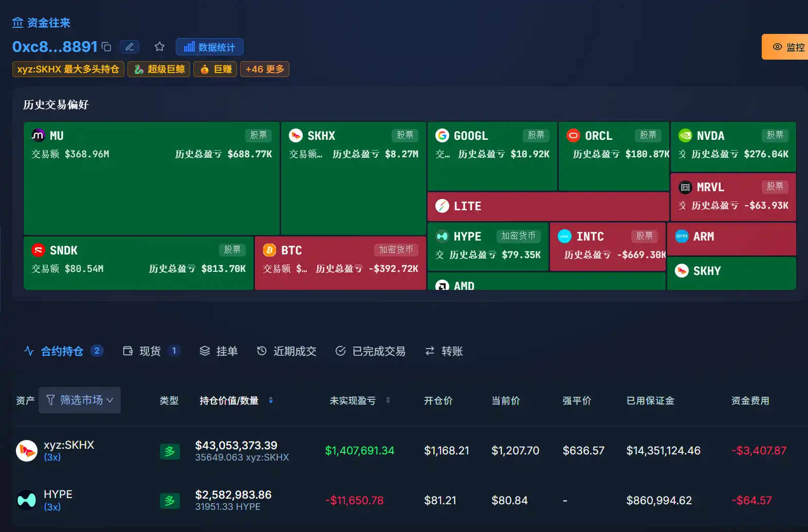Click the 开仓价 column header

pos(438,400)
